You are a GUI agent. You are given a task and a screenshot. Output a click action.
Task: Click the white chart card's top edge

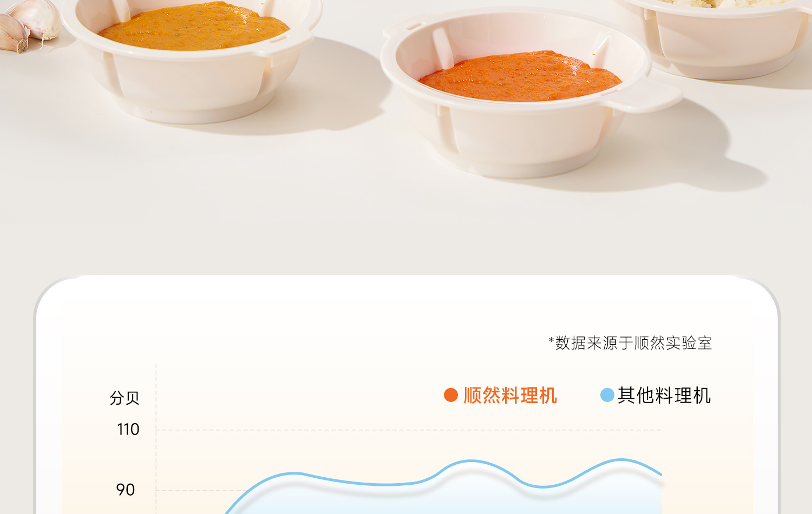tap(406, 277)
